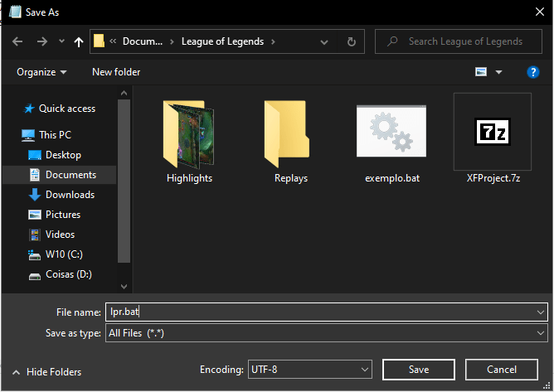Open the Encoding UTF-8 dropdown
Screen dimensions: 554x392
pos(310,370)
